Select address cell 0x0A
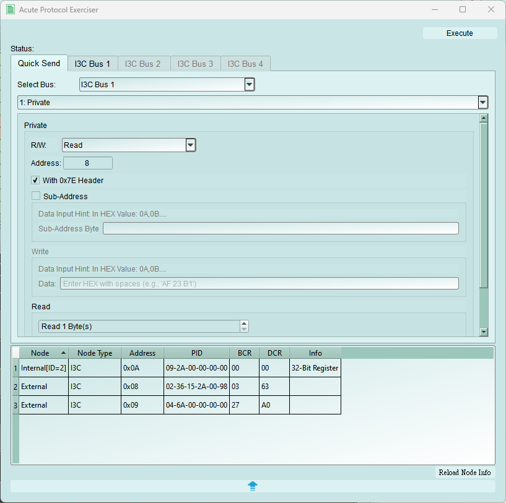Viewport: 506px width, 503px height. coord(142,368)
